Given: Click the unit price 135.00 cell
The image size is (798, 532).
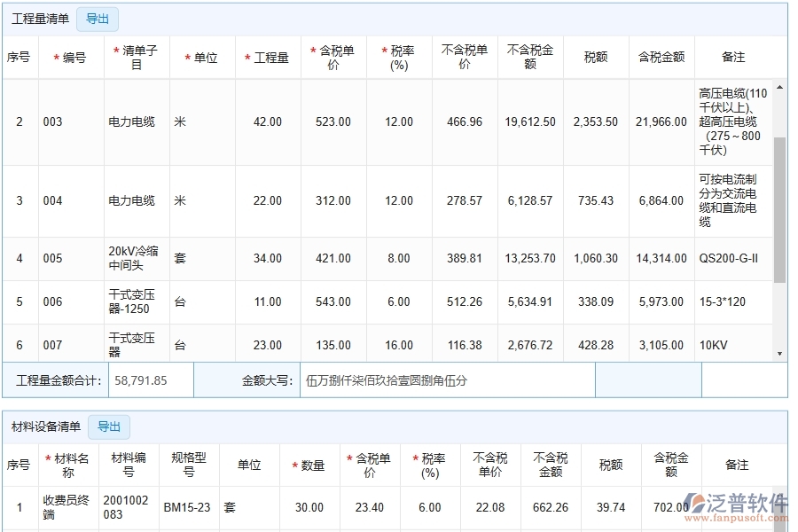Looking at the screenshot, I should click(333, 344).
